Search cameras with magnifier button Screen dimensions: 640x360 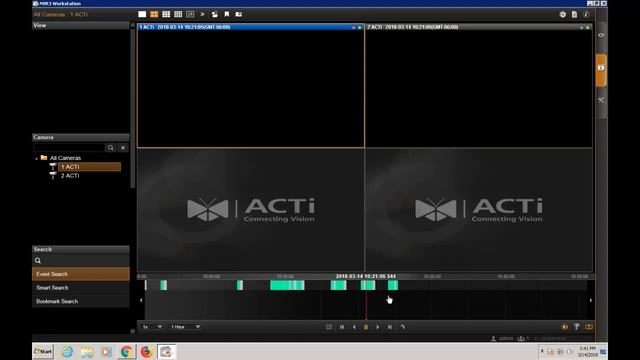point(111,147)
